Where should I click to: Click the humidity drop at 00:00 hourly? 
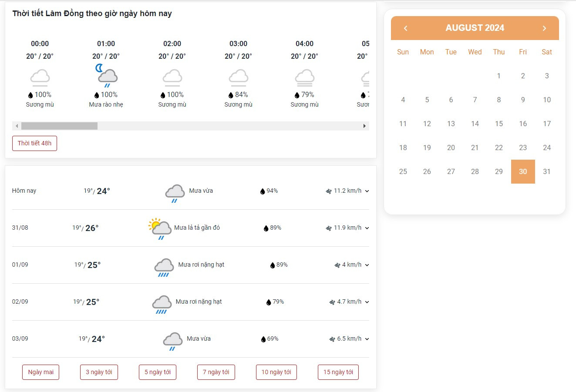click(30, 95)
